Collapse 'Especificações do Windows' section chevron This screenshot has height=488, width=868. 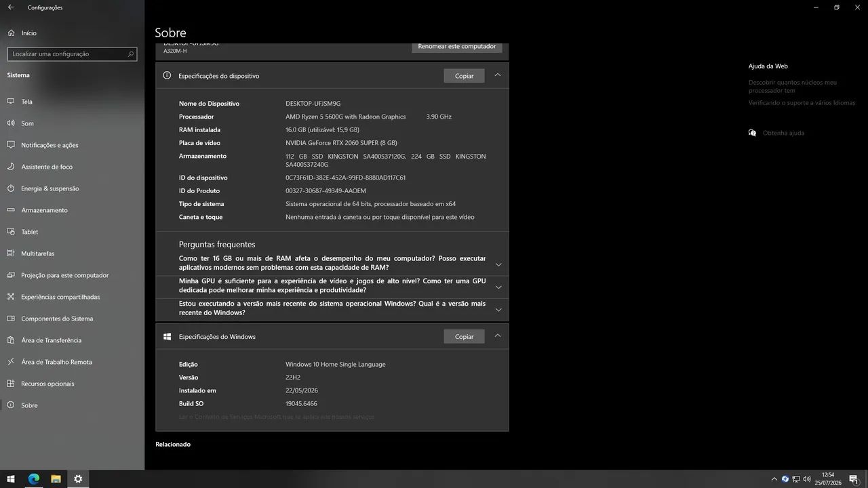point(498,336)
